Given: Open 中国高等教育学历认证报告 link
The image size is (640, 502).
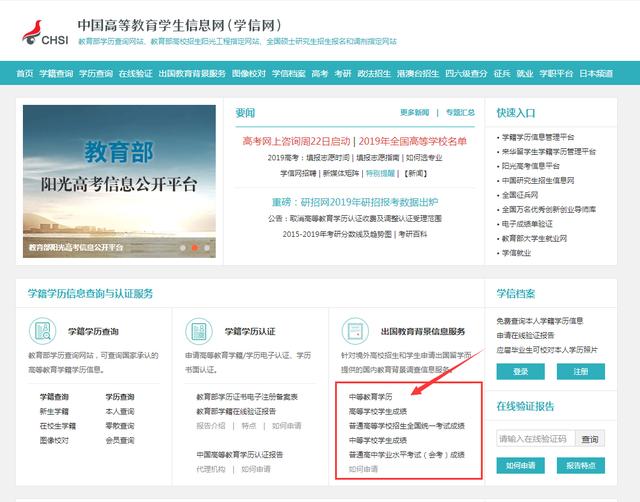Looking at the screenshot, I should 240,455.
